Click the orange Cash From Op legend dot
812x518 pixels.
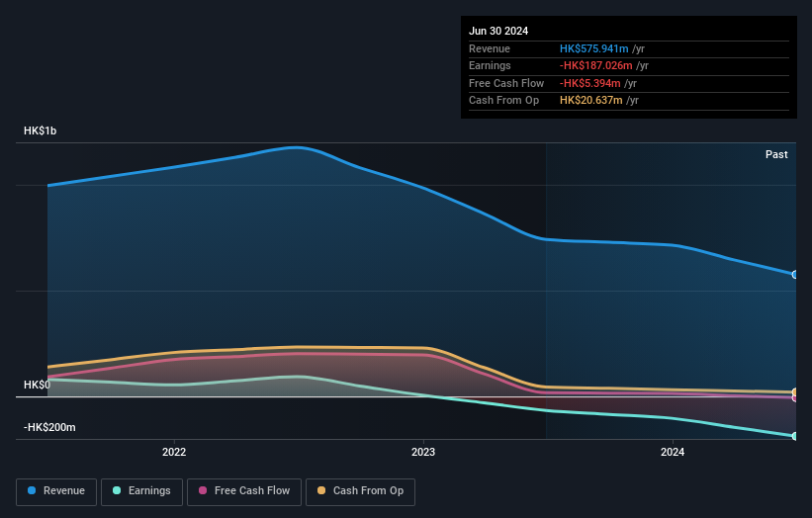tap(321, 490)
